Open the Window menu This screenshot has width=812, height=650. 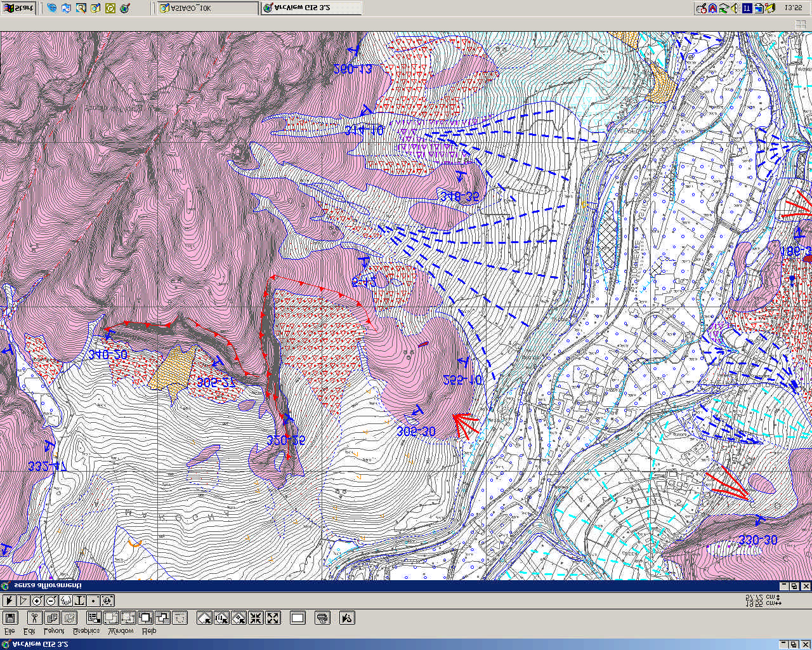[x=121, y=632]
